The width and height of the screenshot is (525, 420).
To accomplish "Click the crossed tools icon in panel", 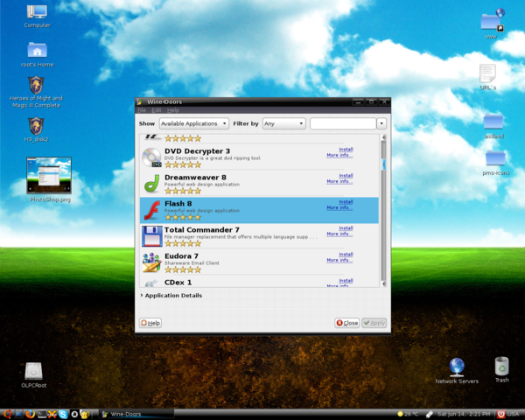I will (x=52, y=414).
